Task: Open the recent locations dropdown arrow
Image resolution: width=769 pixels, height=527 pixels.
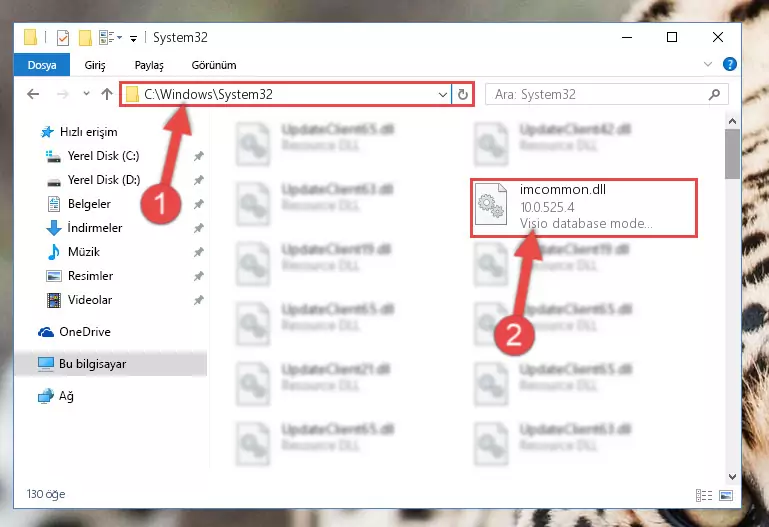Action: click(x=86, y=94)
